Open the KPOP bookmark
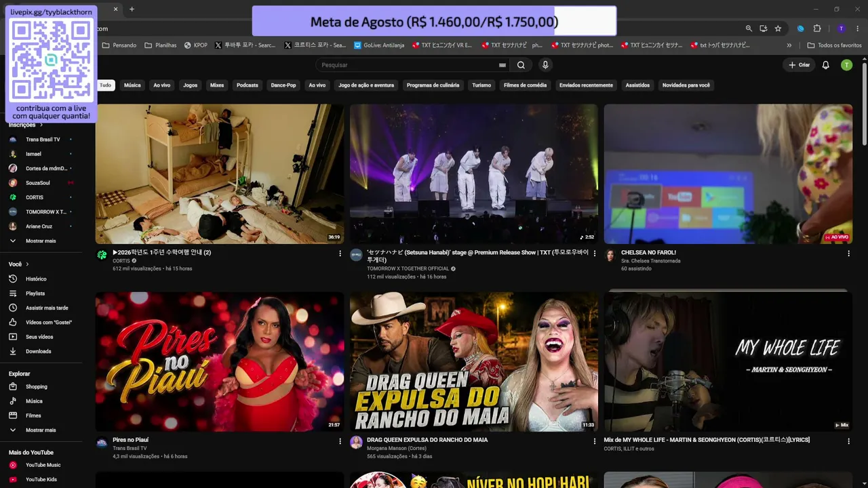The width and height of the screenshot is (868, 488). click(x=195, y=45)
